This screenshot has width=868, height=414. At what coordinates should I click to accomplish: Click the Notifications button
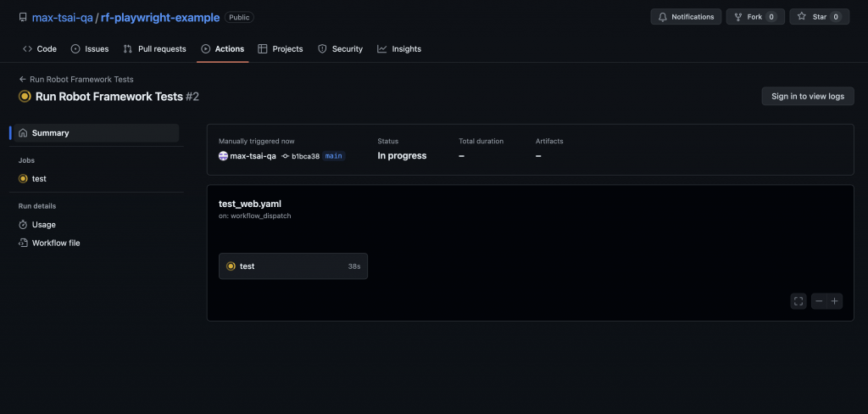pyautogui.click(x=686, y=17)
